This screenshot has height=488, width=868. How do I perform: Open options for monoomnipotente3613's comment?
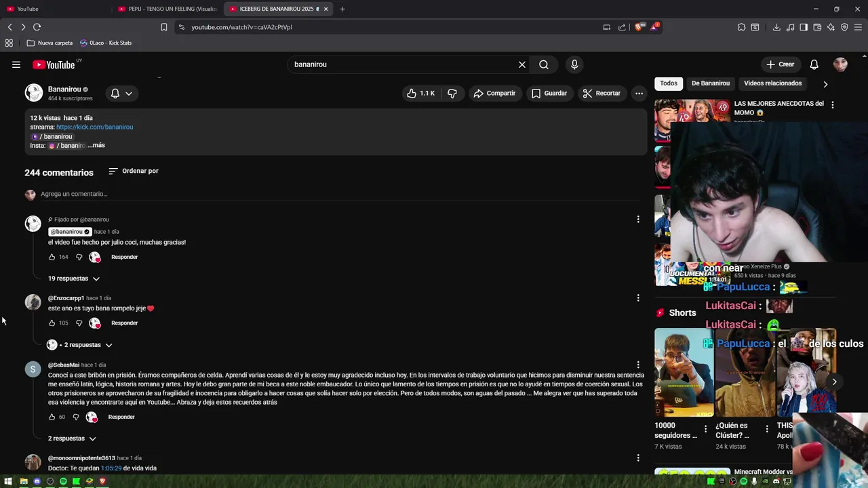pyautogui.click(x=637, y=457)
